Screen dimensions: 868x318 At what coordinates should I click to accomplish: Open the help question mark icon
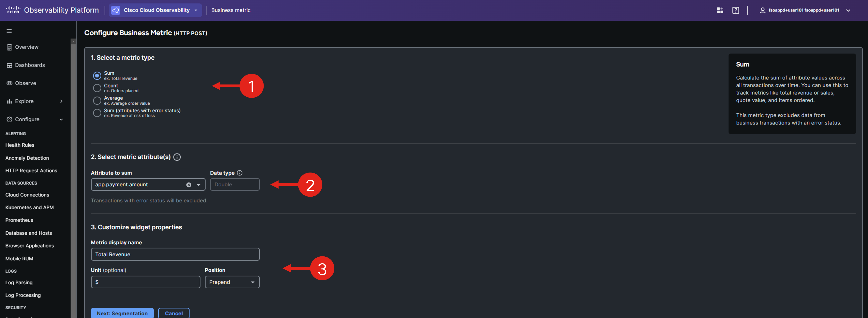point(736,10)
